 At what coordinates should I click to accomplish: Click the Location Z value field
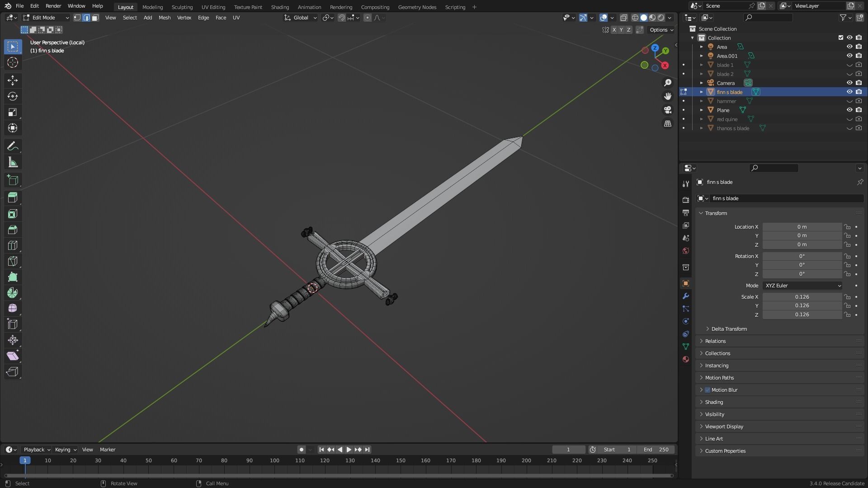(802, 244)
